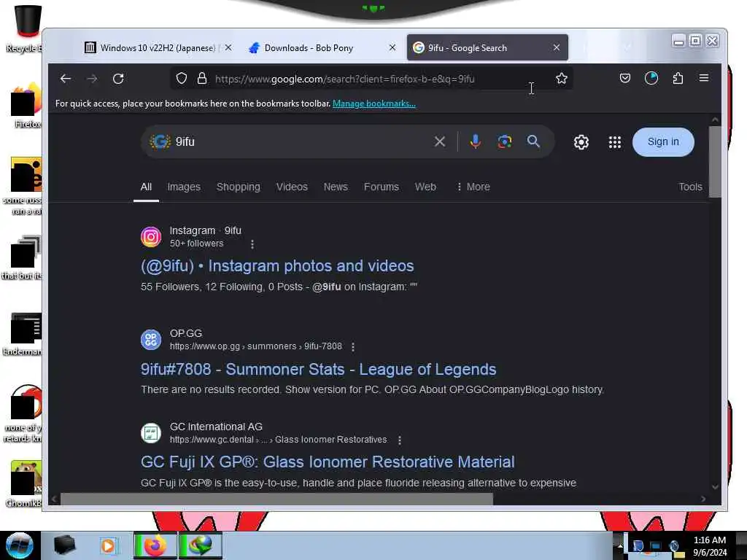Search by image with Google Lens icon
This screenshot has width=747, height=560.
[505, 141]
